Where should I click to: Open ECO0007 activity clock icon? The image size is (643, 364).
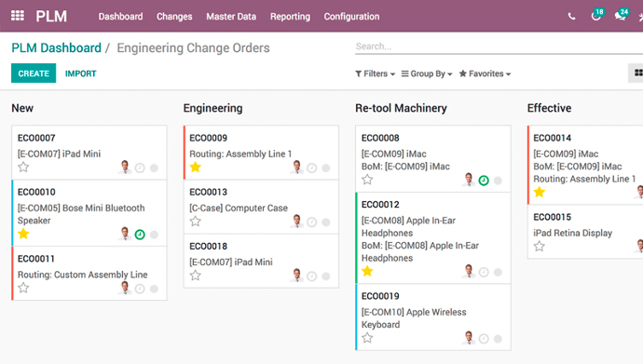pos(140,168)
